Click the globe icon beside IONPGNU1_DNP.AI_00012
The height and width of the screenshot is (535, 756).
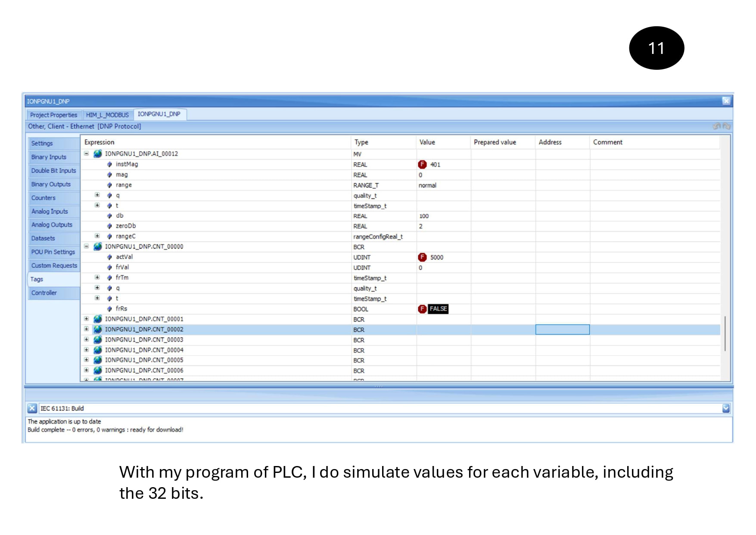98,154
